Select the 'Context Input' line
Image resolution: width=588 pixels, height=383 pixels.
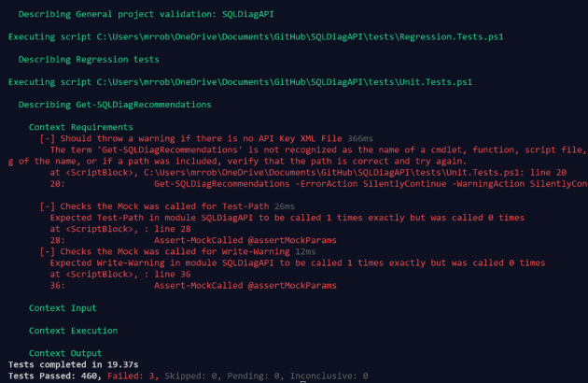pos(63,307)
